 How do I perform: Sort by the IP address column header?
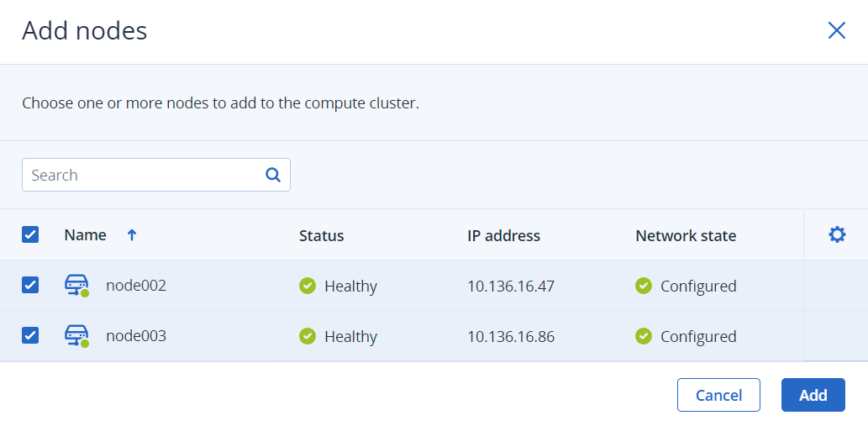tap(503, 235)
